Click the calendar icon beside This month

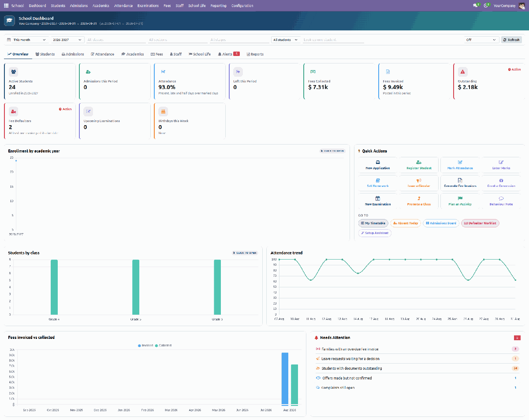[9, 40]
